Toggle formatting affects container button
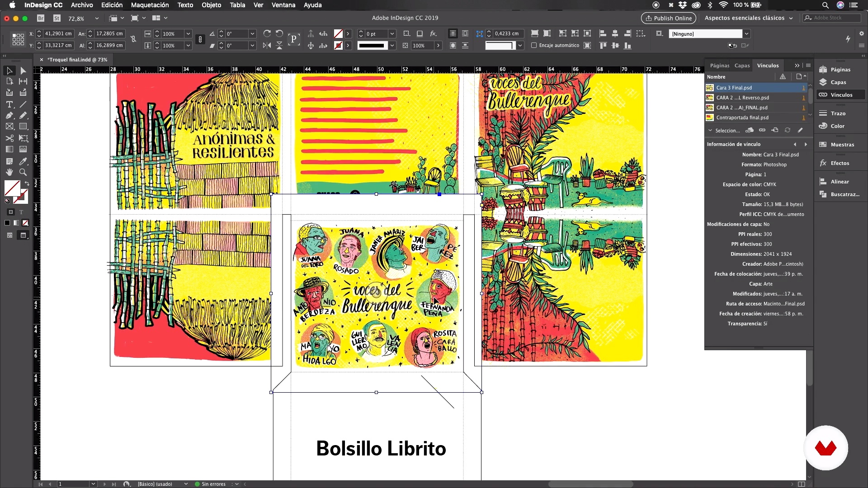The height and width of the screenshot is (488, 868). pyautogui.click(x=11, y=212)
